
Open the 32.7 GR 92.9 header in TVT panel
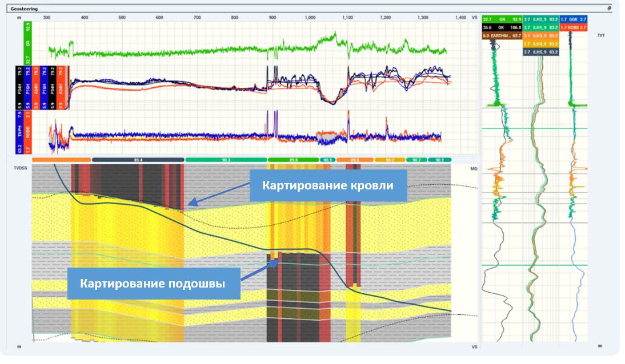(x=502, y=19)
